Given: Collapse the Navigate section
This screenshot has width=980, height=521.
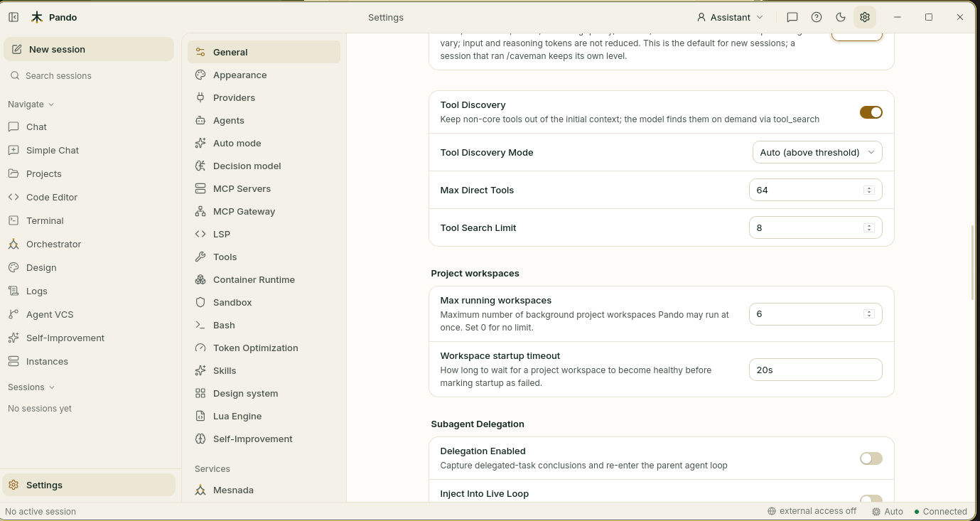Looking at the screenshot, I should tap(31, 104).
